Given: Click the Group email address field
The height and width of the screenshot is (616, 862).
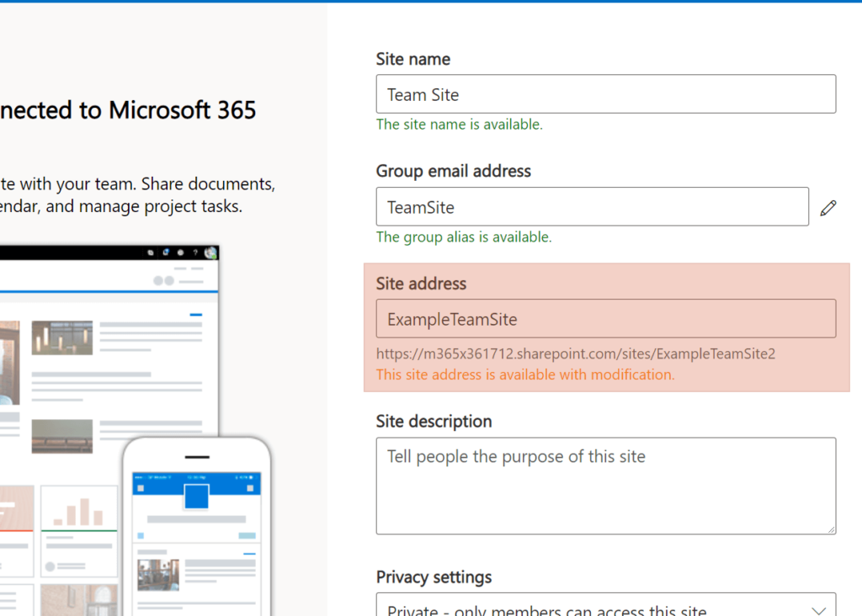Looking at the screenshot, I should point(592,207).
